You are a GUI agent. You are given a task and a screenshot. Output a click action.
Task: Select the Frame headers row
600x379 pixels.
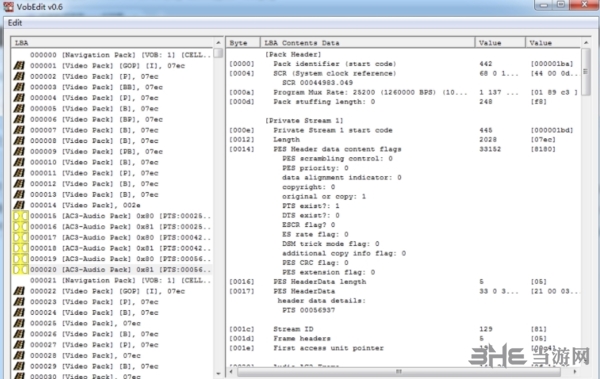click(x=404, y=338)
